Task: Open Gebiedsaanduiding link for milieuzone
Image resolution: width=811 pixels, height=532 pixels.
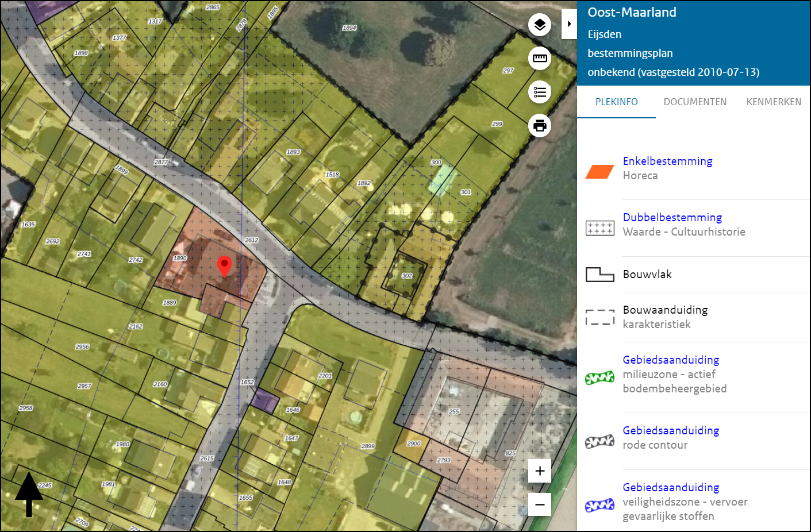Action: click(671, 360)
